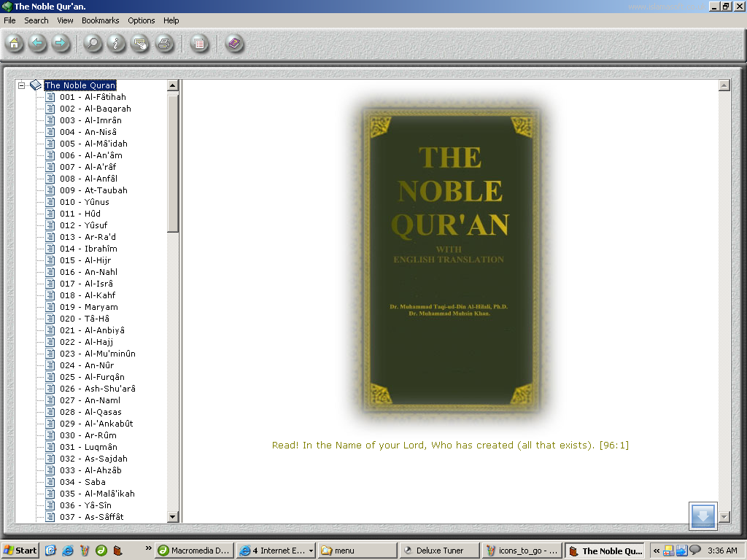This screenshot has width=747, height=560.
Task: Click the tree panel scrollbar thumb
Action: click(173, 163)
